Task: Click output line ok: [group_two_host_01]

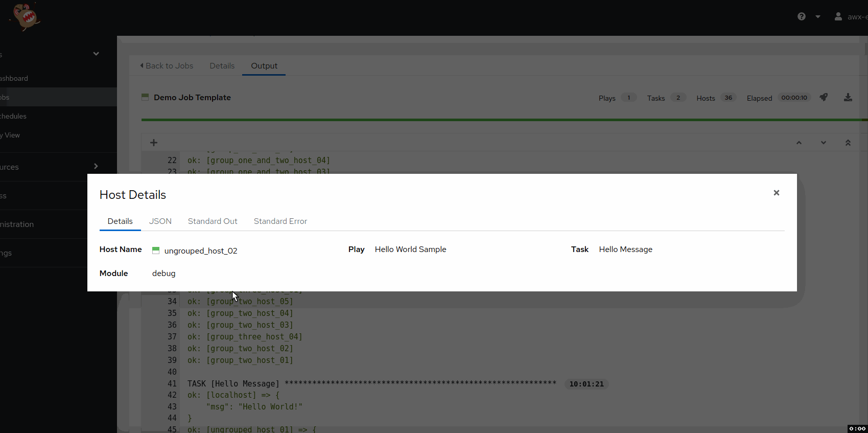Action: [240, 360]
